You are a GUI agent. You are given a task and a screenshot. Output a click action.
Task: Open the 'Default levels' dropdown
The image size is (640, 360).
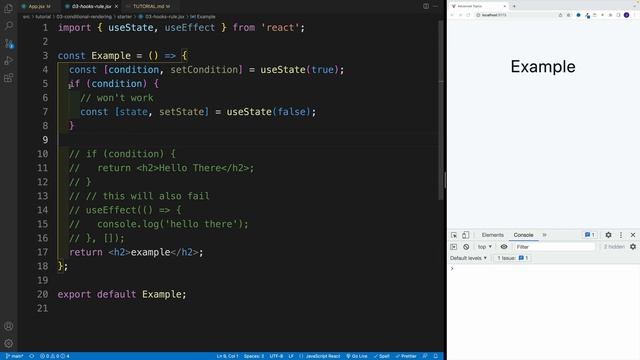click(x=469, y=258)
